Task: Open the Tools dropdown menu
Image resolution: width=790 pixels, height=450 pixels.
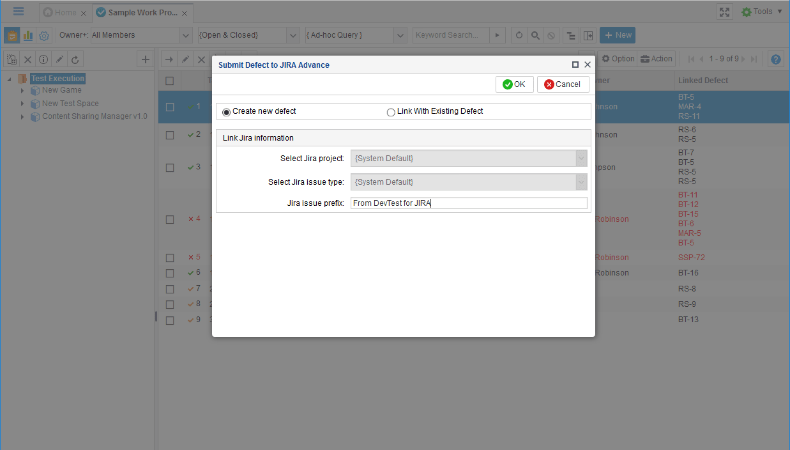Action: 763,12
